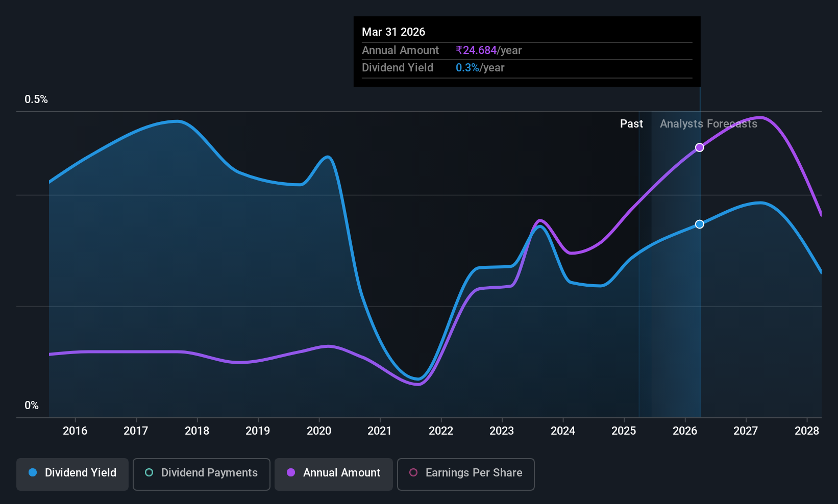838x504 pixels.
Task: Click the 2019 x-axis label
Action: [x=258, y=431]
